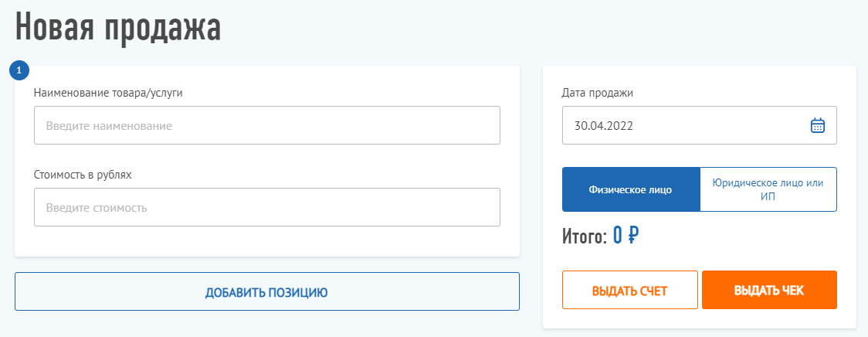868x337 pixels.
Task: Focus the Наименование товара/услуги input field
Action: click(266, 125)
